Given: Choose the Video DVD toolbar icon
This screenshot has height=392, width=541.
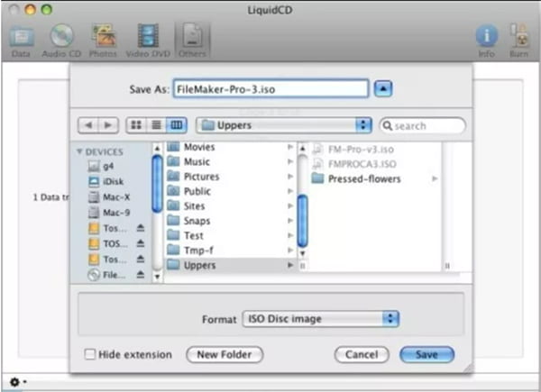Looking at the screenshot, I should click(148, 41).
